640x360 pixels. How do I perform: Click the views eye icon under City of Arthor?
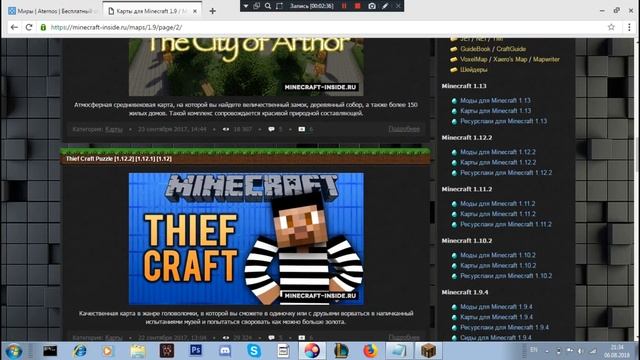pos(226,129)
